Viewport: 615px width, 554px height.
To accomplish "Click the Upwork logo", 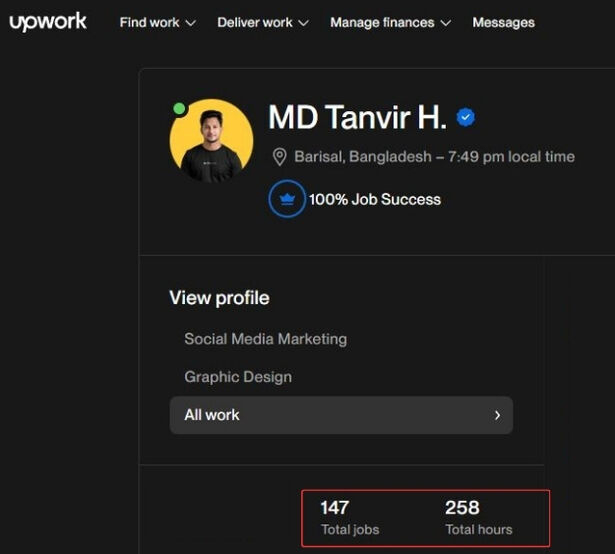I will (x=48, y=22).
